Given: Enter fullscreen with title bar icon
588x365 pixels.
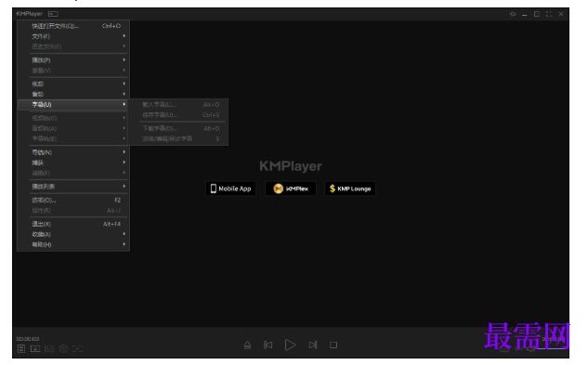Looking at the screenshot, I should point(549,14).
